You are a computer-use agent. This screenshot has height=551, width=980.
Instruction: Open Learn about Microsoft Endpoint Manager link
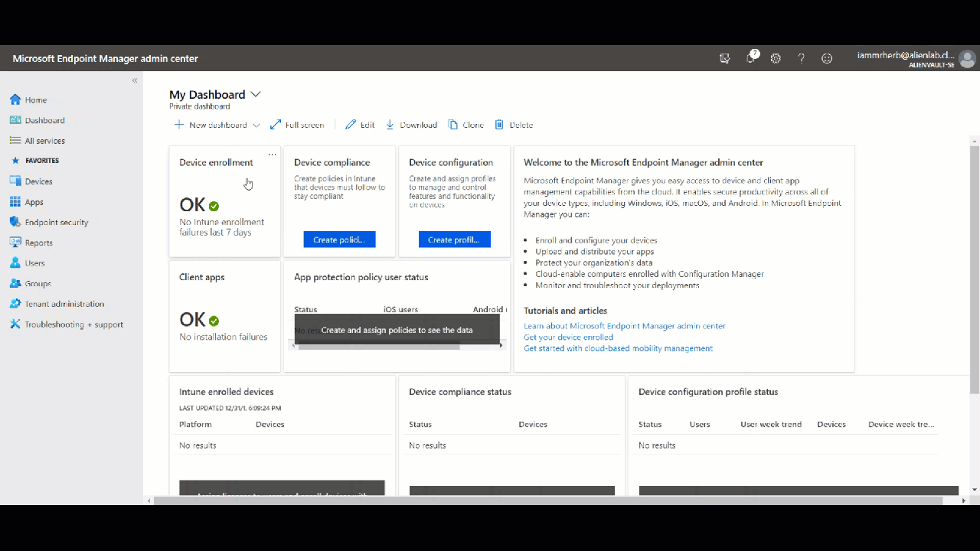[624, 326]
